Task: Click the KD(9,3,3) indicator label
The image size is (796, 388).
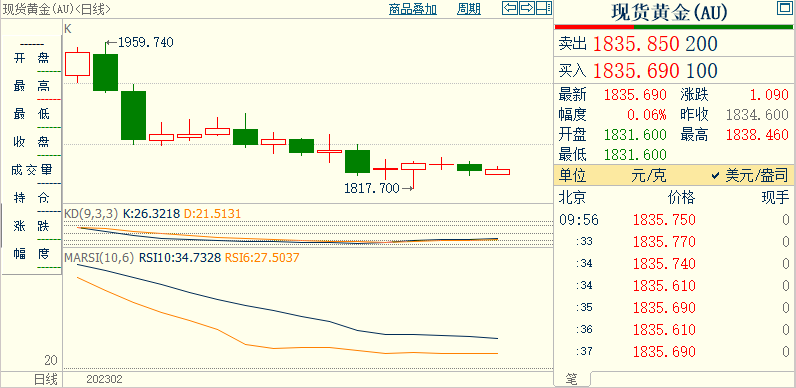Action: 91,214
